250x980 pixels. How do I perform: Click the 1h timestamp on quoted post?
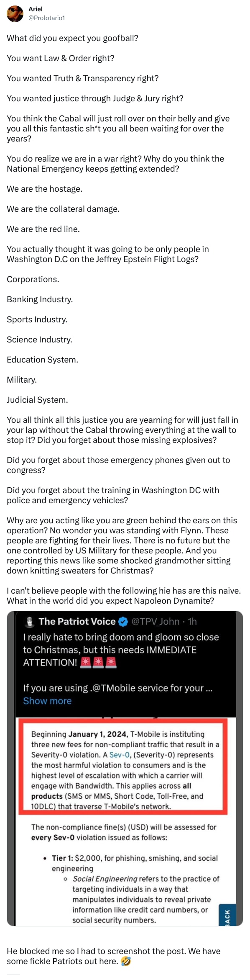(192, 622)
